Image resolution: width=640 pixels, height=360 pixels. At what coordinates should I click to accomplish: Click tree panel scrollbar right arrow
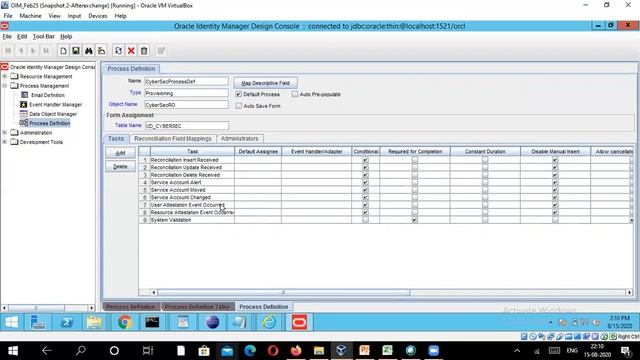(91, 308)
